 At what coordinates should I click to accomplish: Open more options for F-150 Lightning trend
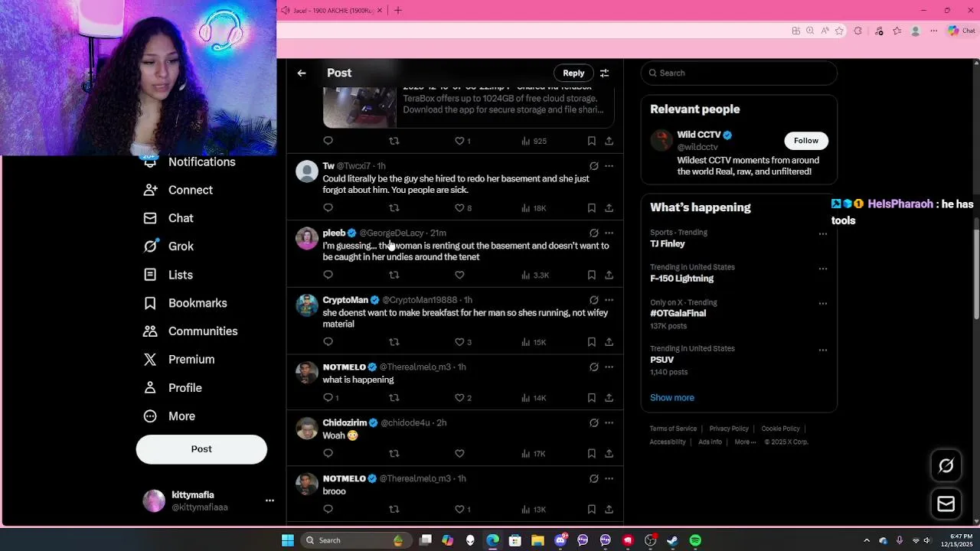click(823, 269)
